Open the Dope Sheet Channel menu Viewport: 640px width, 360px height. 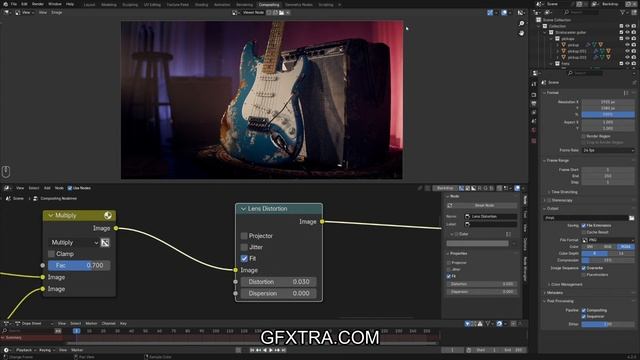pyautogui.click(x=108, y=324)
